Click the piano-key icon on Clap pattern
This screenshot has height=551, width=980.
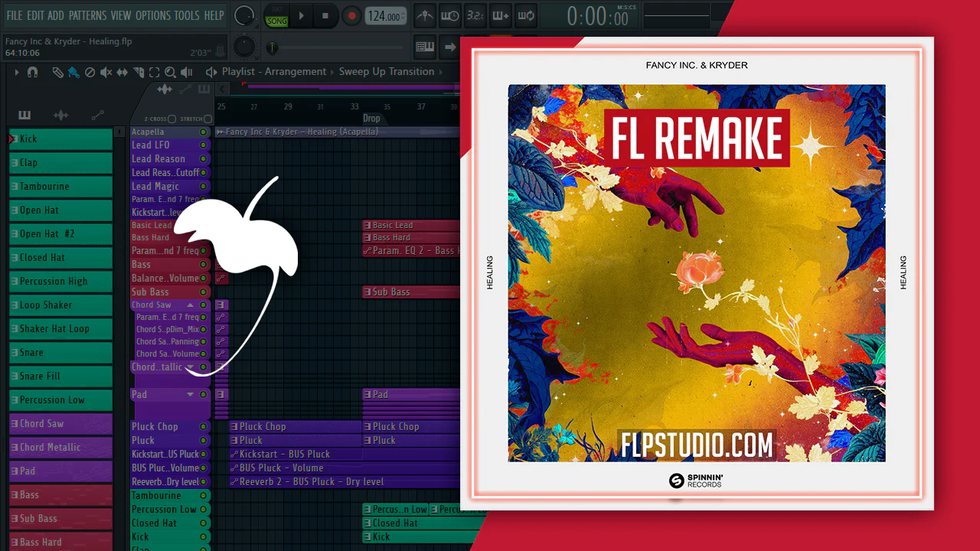tap(15, 163)
